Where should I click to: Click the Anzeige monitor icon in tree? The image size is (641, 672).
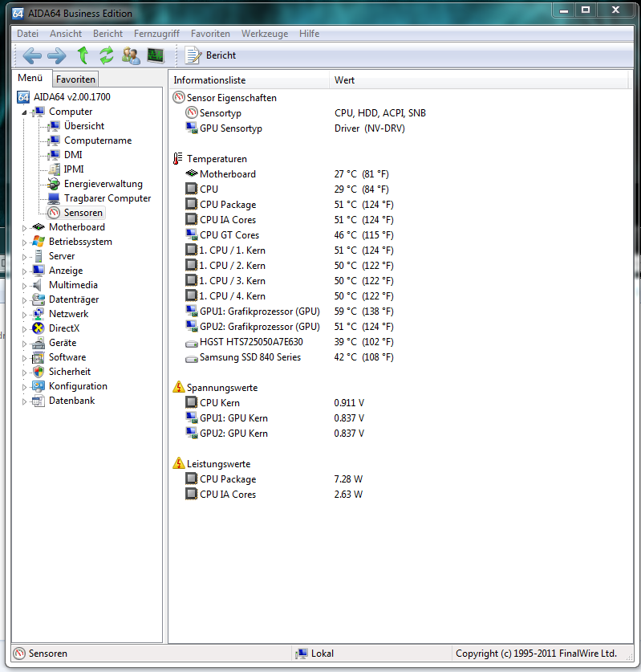pos(39,271)
